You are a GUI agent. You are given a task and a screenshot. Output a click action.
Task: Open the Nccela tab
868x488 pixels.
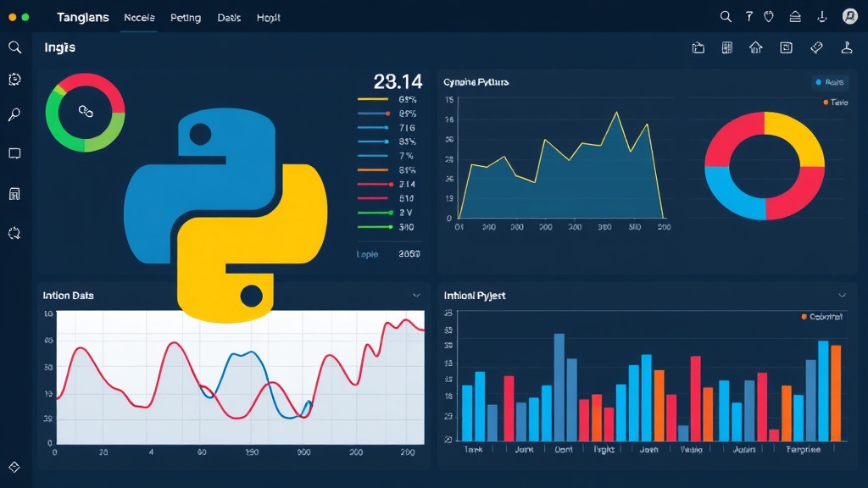[x=139, y=18]
